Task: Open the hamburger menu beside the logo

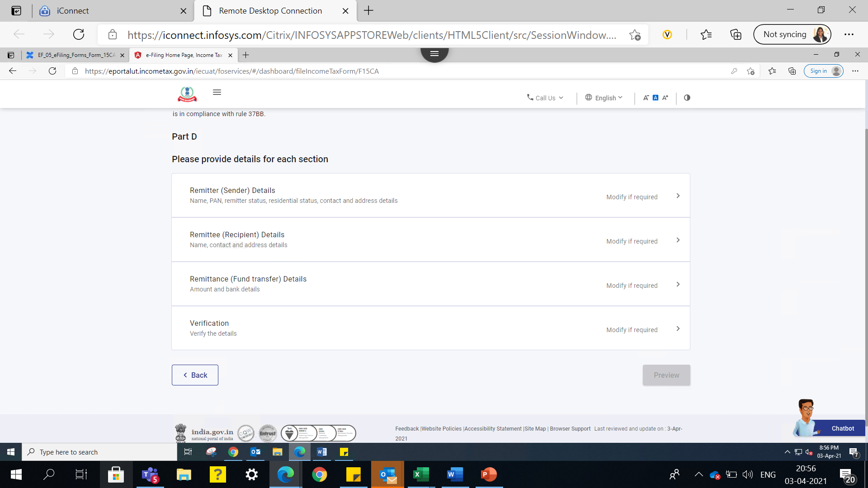Action: pos(217,92)
